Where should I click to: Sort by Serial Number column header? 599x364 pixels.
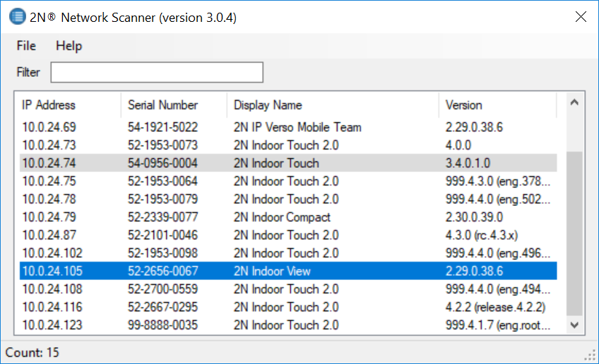[174, 105]
